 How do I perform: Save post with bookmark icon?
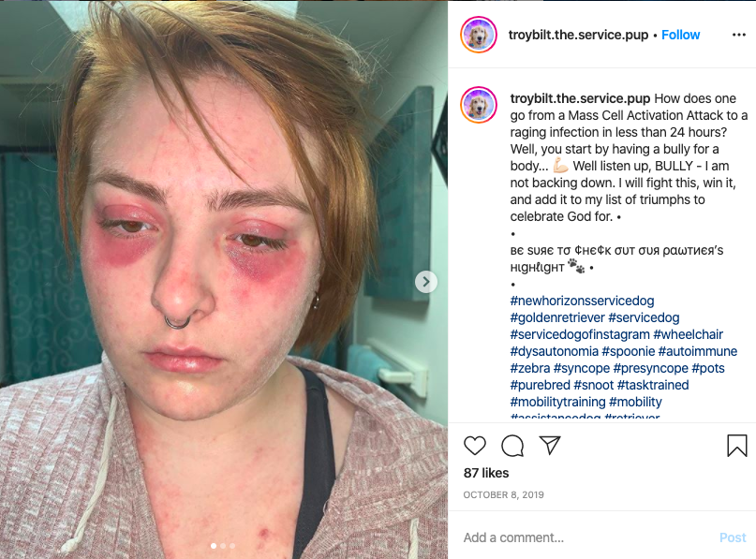point(736,446)
